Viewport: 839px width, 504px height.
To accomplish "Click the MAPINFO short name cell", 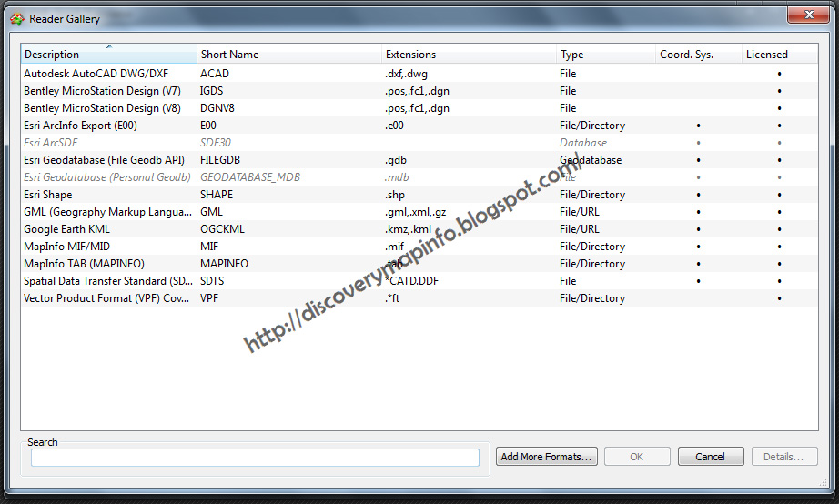I will click(224, 264).
